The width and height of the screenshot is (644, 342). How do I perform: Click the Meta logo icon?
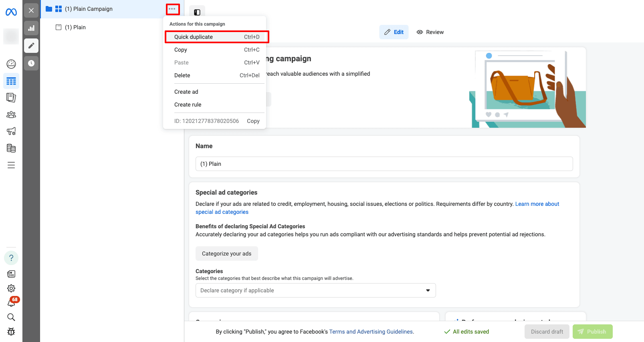tap(11, 12)
